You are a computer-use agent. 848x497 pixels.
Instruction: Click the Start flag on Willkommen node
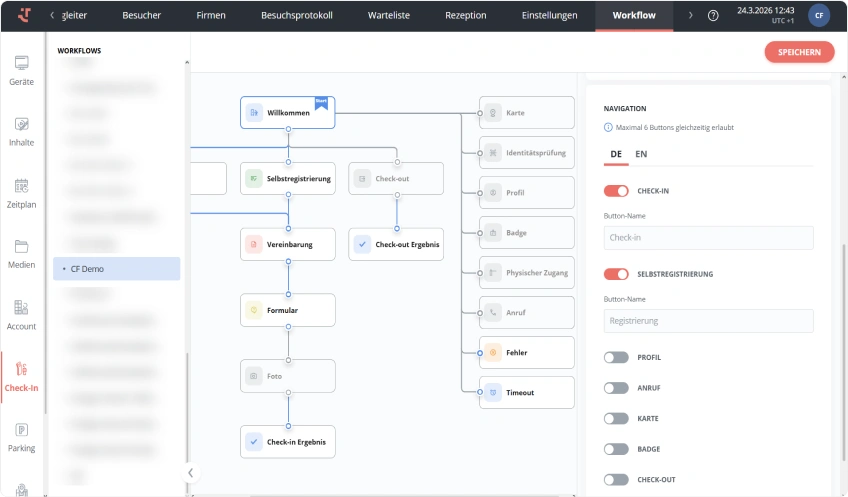[321, 103]
